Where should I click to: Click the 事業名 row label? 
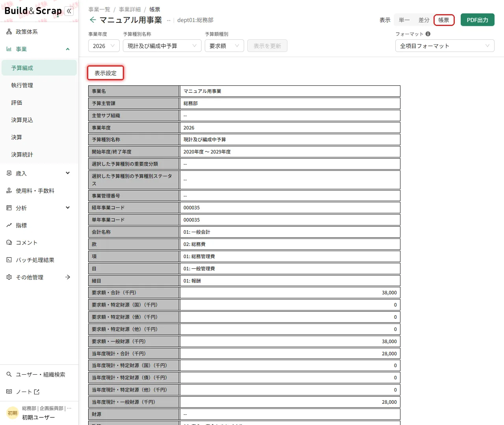(99, 91)
